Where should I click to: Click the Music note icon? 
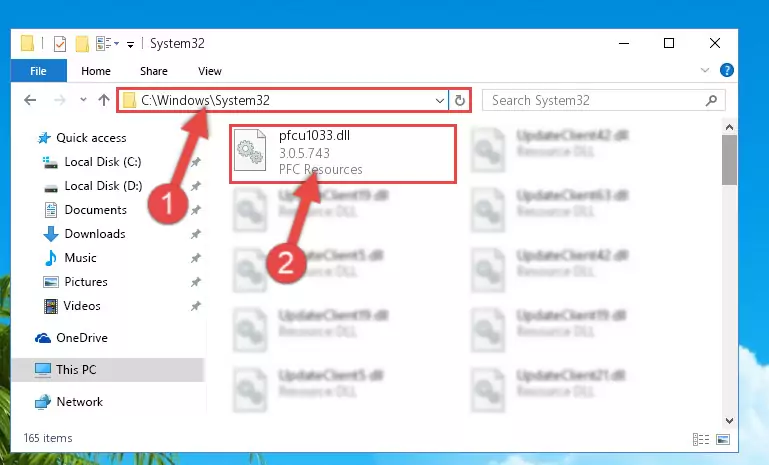click(51, 258)
